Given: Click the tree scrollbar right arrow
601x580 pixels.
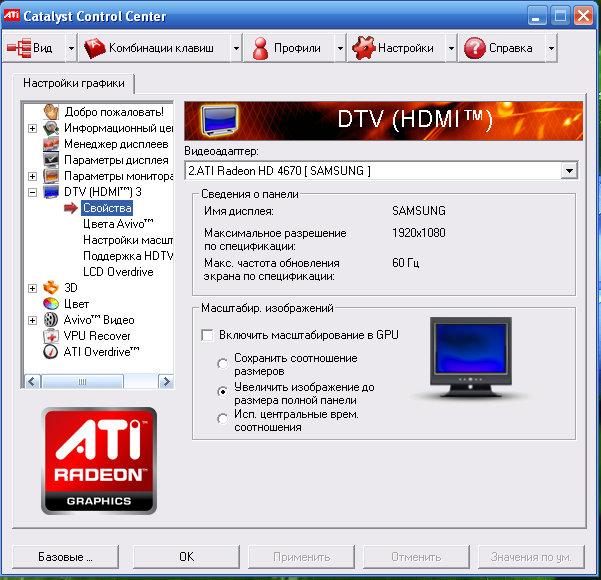Looking at the screenshot, I should pos(166,381).
